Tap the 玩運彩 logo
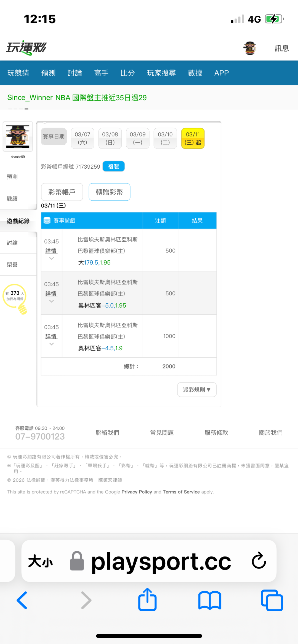 [x=26, y=48]
